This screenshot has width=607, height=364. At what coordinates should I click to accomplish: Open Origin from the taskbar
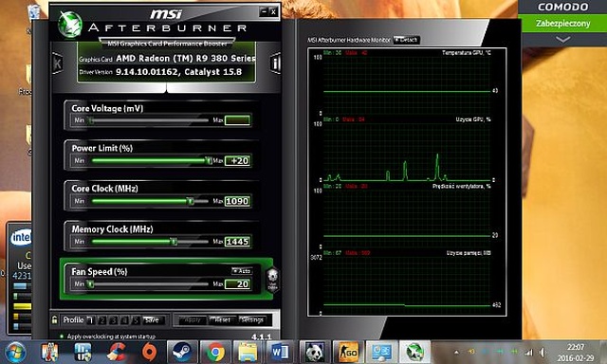(x=149, y=352)
